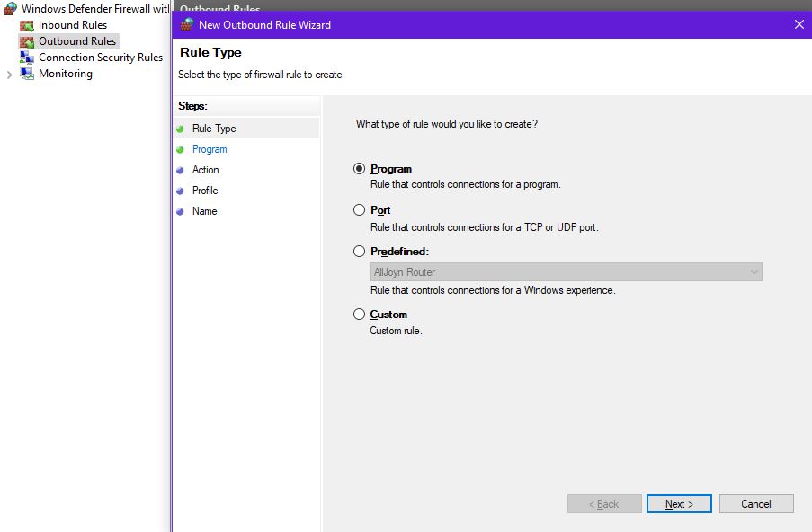This screenshot has width=812, height=532.
Task: Click 'Rule that controls connections for a TCP or UDP port.'
Action: (x=484, y=227)
